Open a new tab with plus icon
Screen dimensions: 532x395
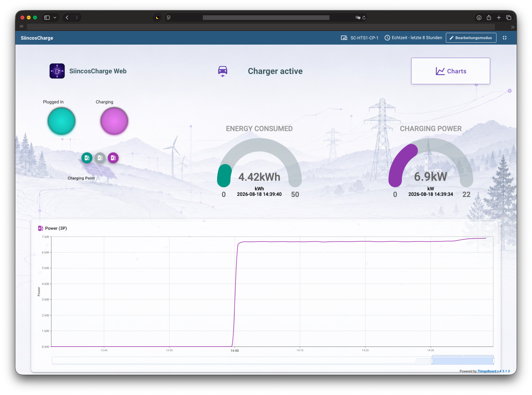click(499, 18)
